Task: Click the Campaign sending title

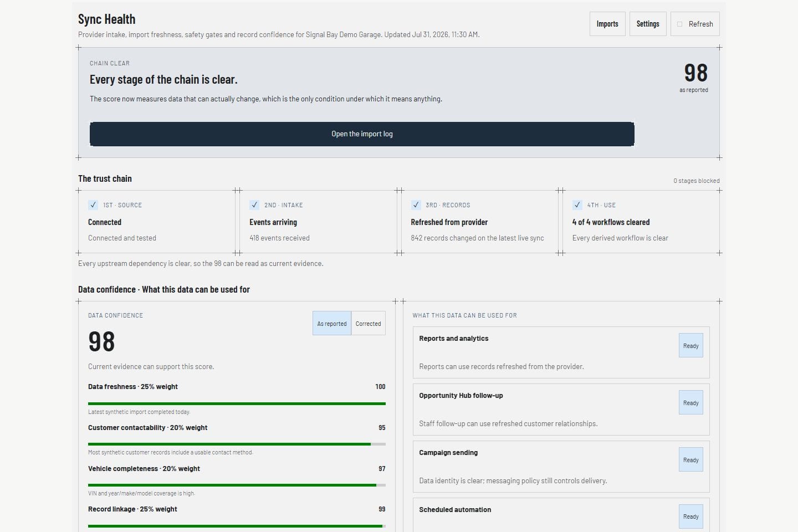Action: tap(448, 453)
